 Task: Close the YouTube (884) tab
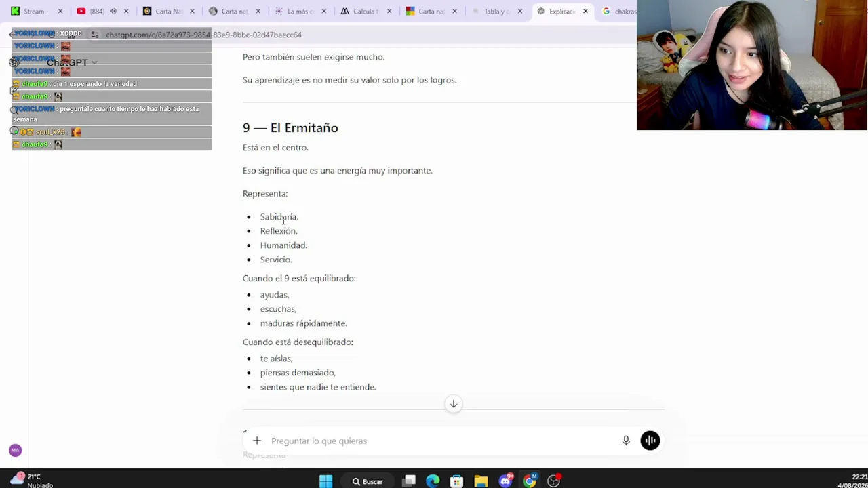pyautogui.click(x=126, y=11)
